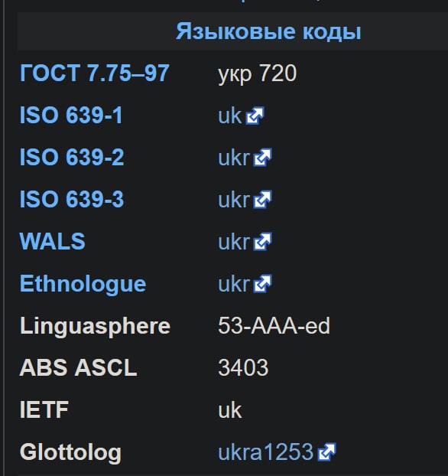The width and height of the screenshot is (448, 476).
Task: Follow the ukr code link for ISO 639-2
Action: point(234,158)
